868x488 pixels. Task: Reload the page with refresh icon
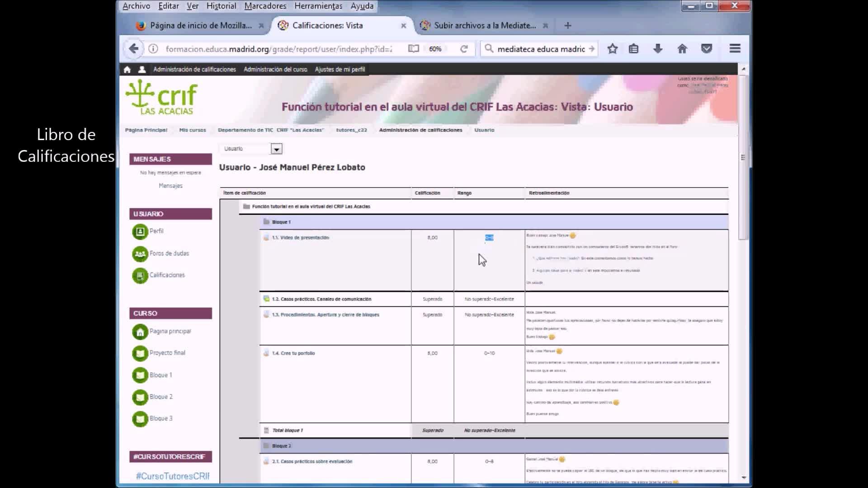pyautogui.click(x=464, y=49)
